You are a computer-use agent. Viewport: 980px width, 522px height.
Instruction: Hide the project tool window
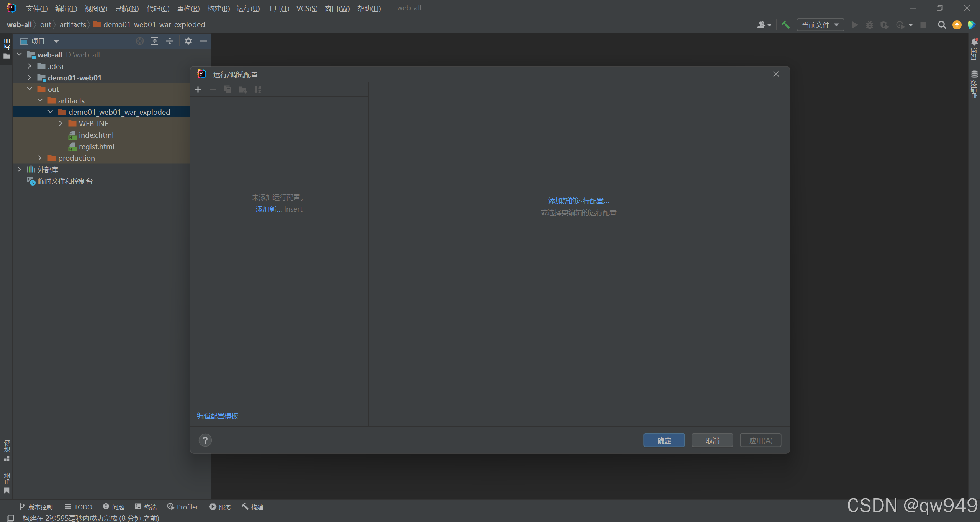click(203, 41)
